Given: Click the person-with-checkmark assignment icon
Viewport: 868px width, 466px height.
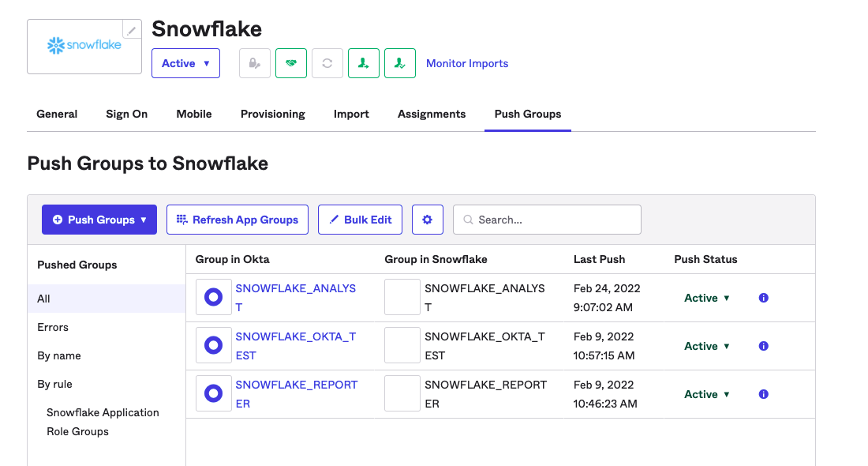Looking at the screenshot, I should coord(400,62).
